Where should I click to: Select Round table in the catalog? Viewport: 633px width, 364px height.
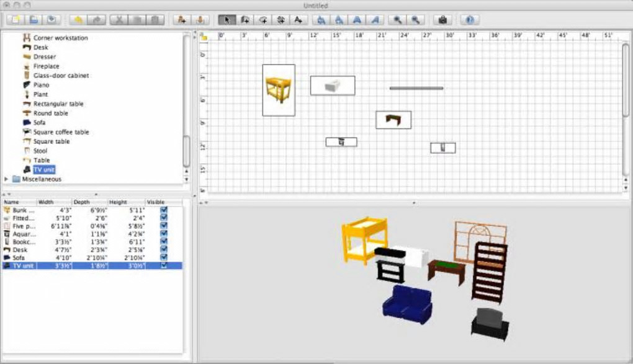(50, 113)
